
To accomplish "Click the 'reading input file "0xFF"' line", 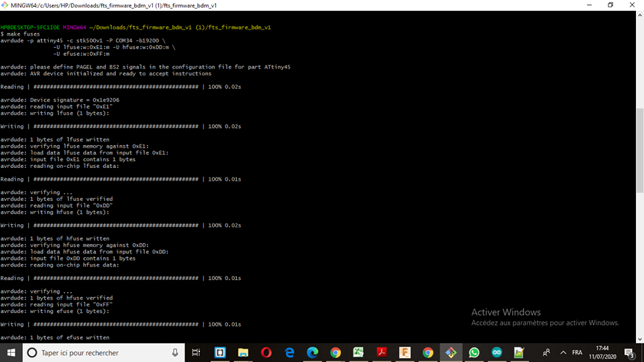I will (x=56, y=304).
